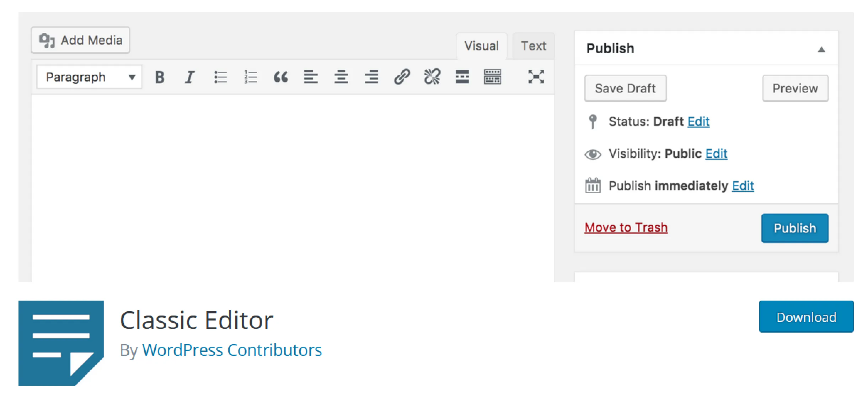This screenshot has height=420, width=868.
Task: Edit the post Visibility setting
Action: click(716, 154)
